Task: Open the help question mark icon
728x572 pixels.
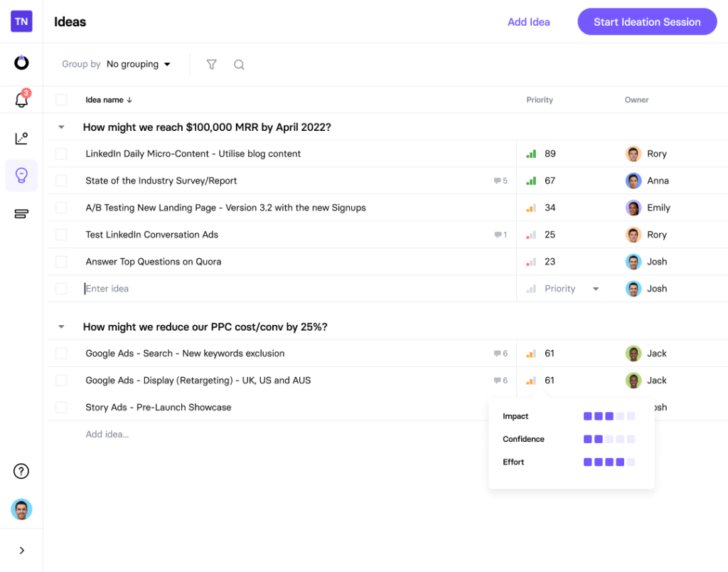Action: [x=21, y=471]
